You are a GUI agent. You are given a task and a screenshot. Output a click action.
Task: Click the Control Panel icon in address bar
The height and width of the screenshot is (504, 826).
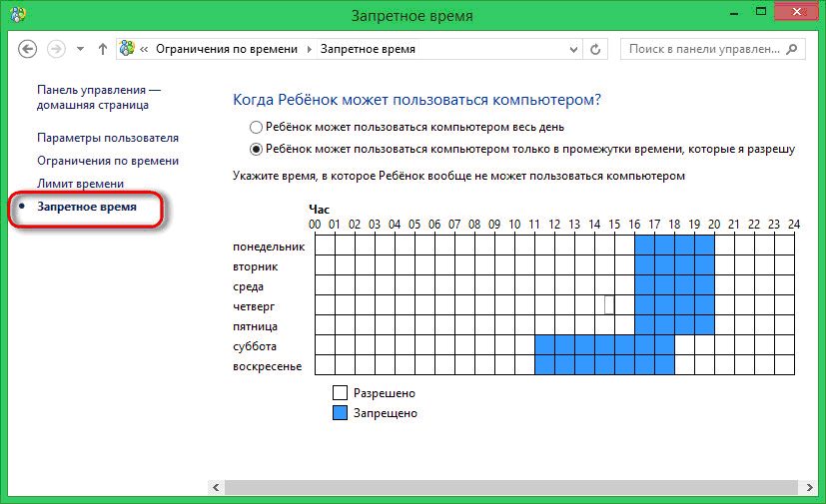pos(127,49)
